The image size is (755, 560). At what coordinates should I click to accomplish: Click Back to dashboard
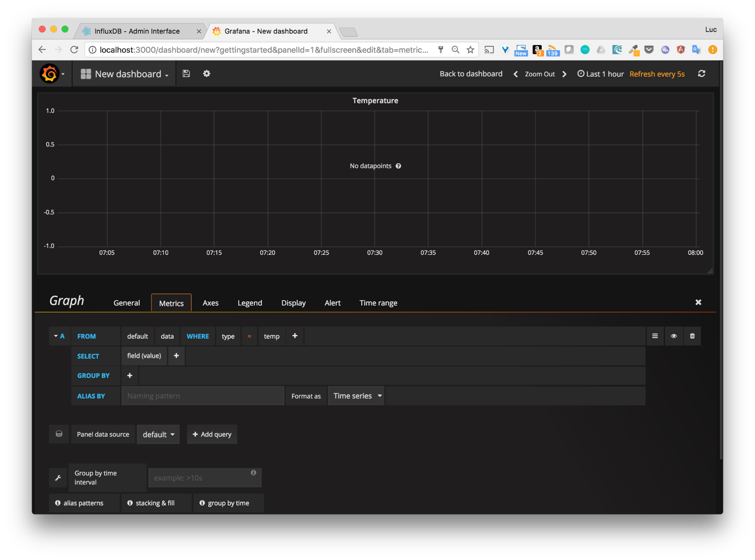pos(471,74)
